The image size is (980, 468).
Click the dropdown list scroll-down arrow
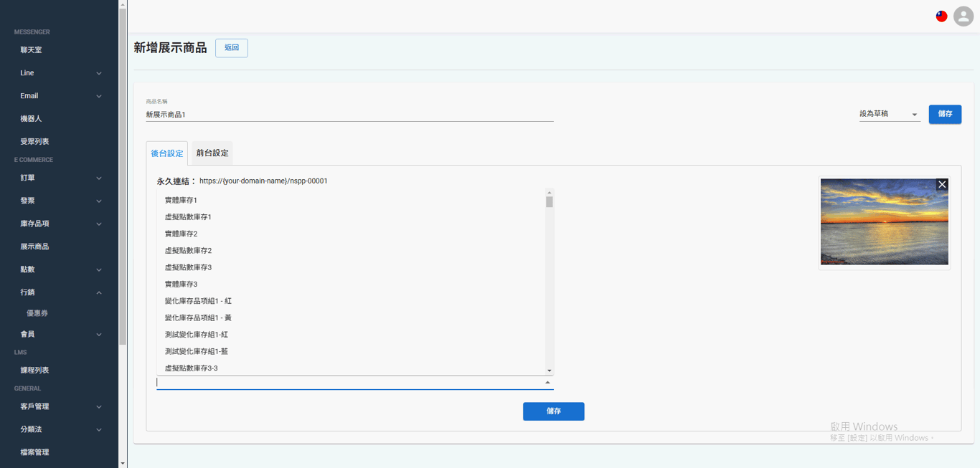550,371
